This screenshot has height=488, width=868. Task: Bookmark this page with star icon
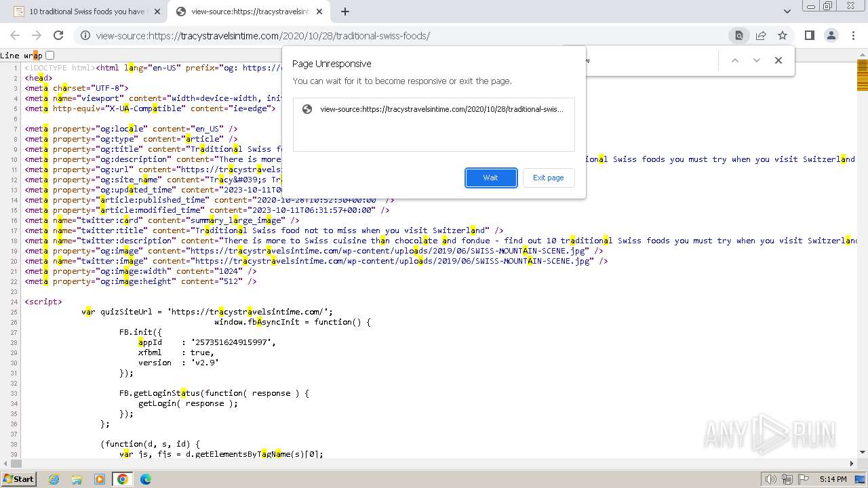(x=783, y=35)
